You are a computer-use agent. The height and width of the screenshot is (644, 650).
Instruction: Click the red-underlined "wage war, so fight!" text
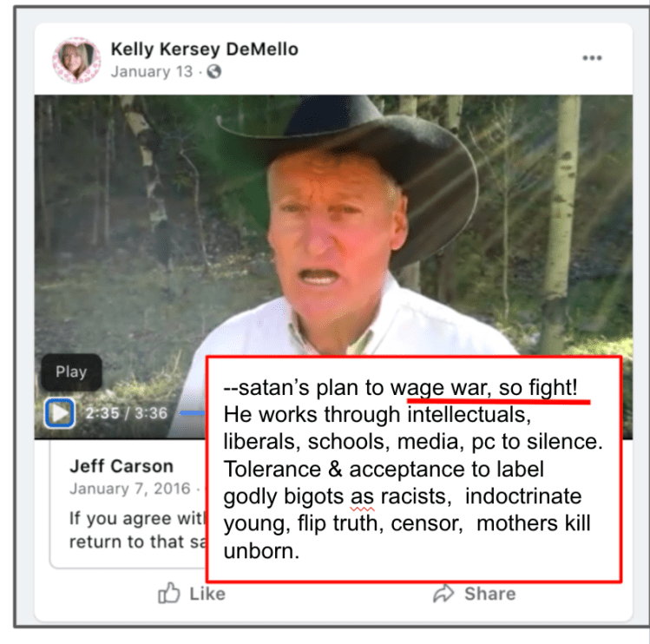pos(483,388)
